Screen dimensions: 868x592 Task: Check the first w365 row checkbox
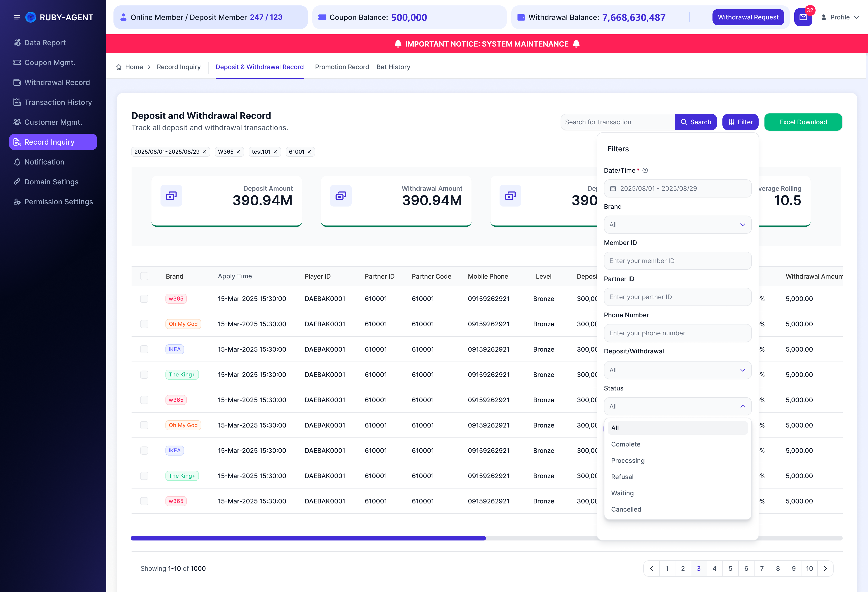[x=144, y=299]
